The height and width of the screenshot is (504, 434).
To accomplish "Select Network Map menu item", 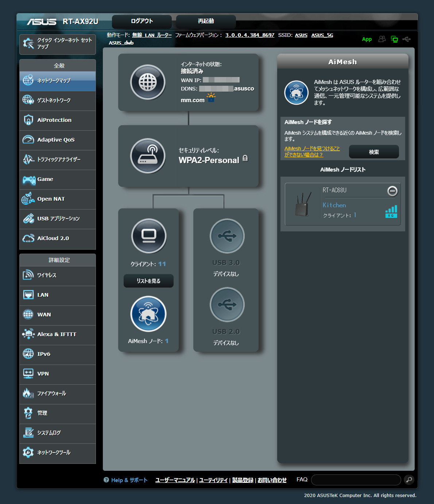I will point(58,81).
